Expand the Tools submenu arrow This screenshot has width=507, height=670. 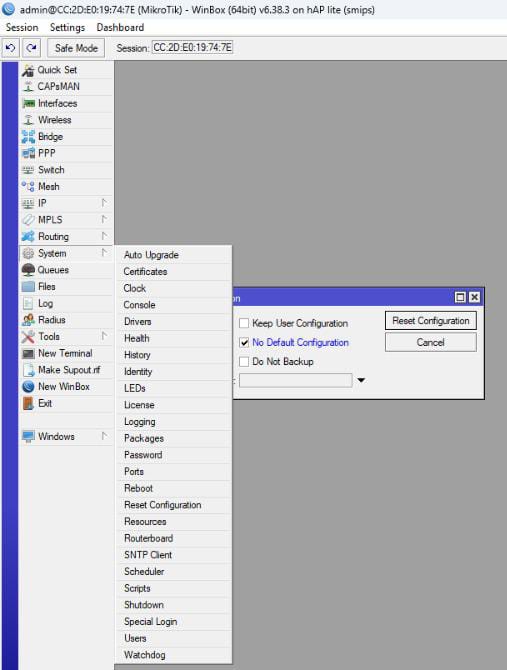[104, 336]
